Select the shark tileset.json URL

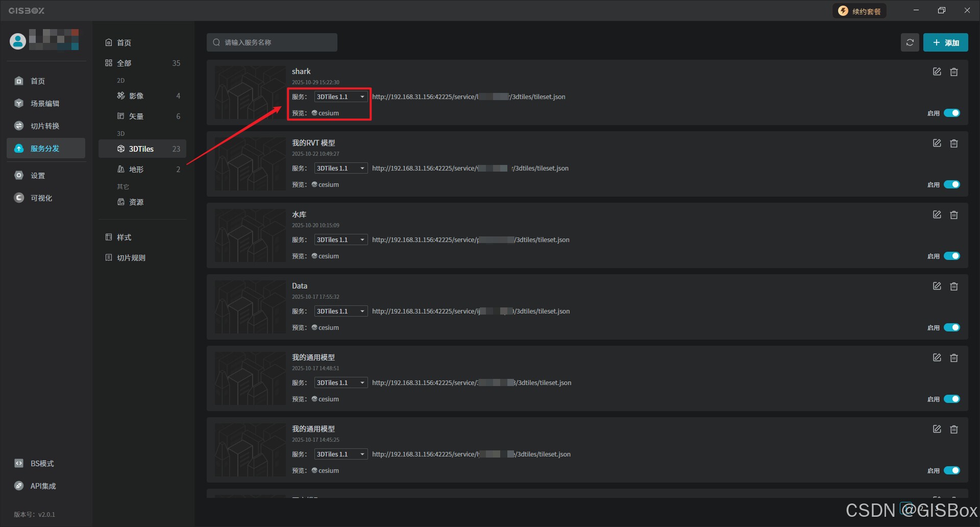(x=469, y=97)
